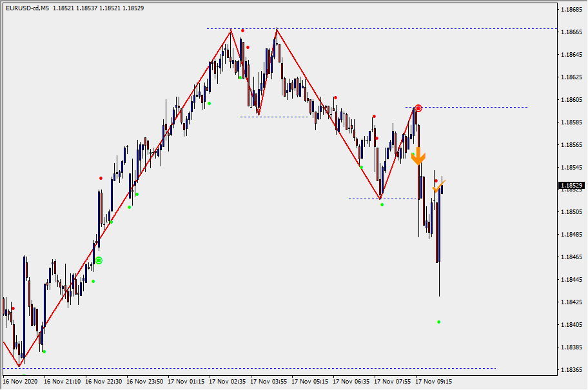This screenshot has width=588, height=390.
Task: Click the 16 Nov 2020 date label
Action: pyautogui.click(x=21, y=382)
